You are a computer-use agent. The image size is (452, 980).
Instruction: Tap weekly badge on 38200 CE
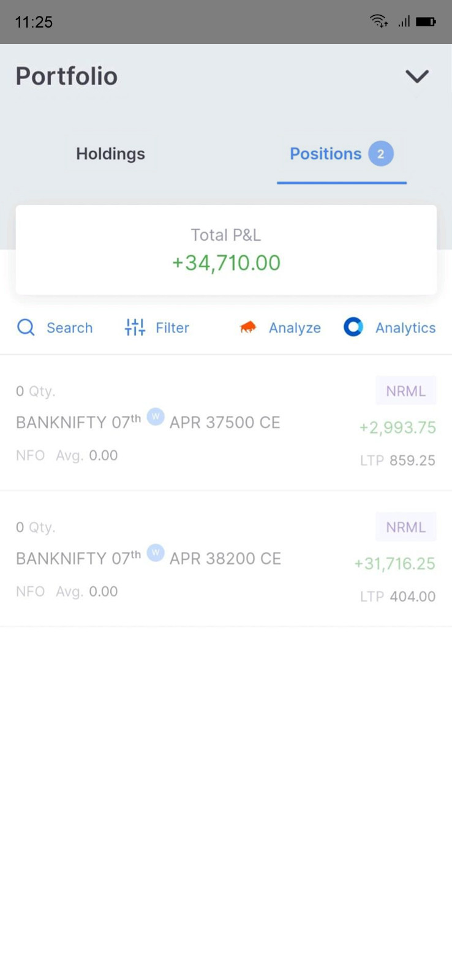tap(156, 553)
